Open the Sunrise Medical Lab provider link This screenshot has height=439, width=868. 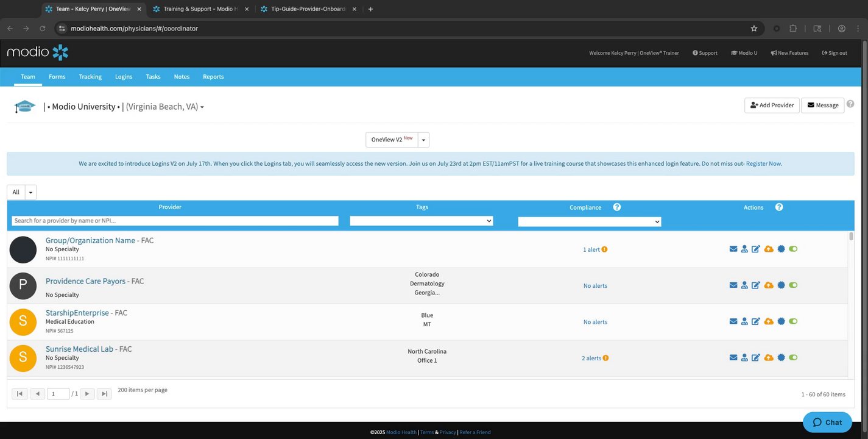click(79, 349)
